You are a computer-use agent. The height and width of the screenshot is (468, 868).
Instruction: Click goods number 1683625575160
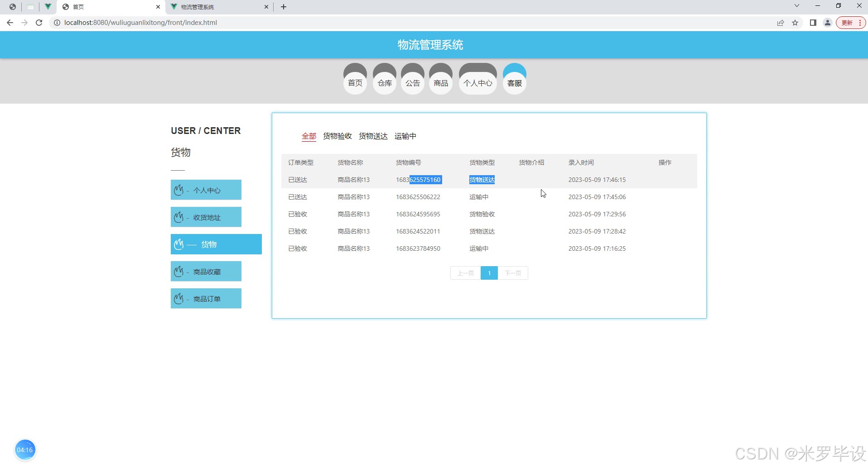click(418, 180)
